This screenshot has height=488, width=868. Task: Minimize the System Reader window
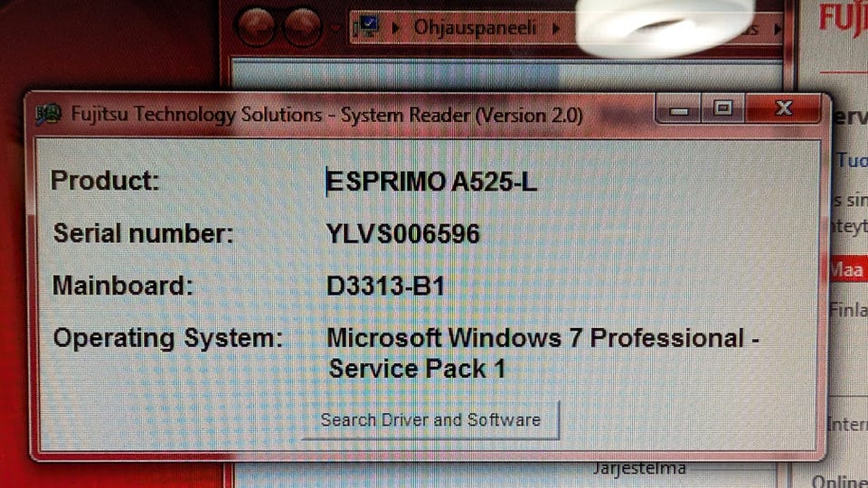click(x=679, y=109)
